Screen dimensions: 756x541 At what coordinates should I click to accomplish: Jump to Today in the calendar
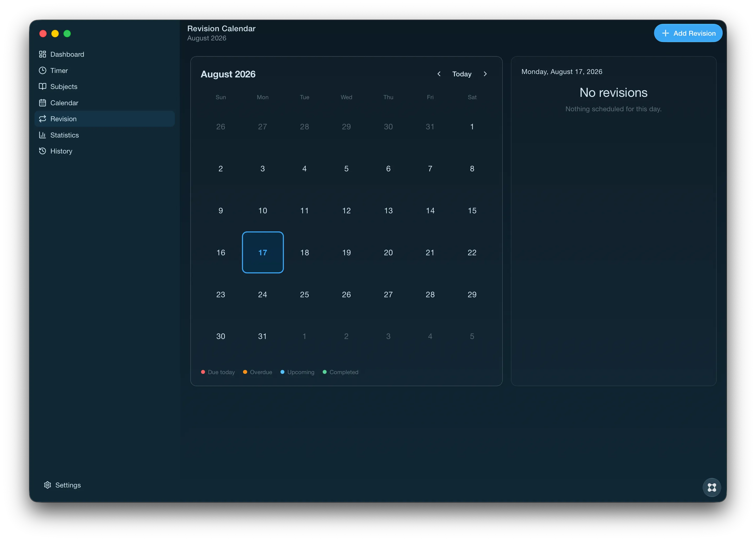(x=462, y=74)
